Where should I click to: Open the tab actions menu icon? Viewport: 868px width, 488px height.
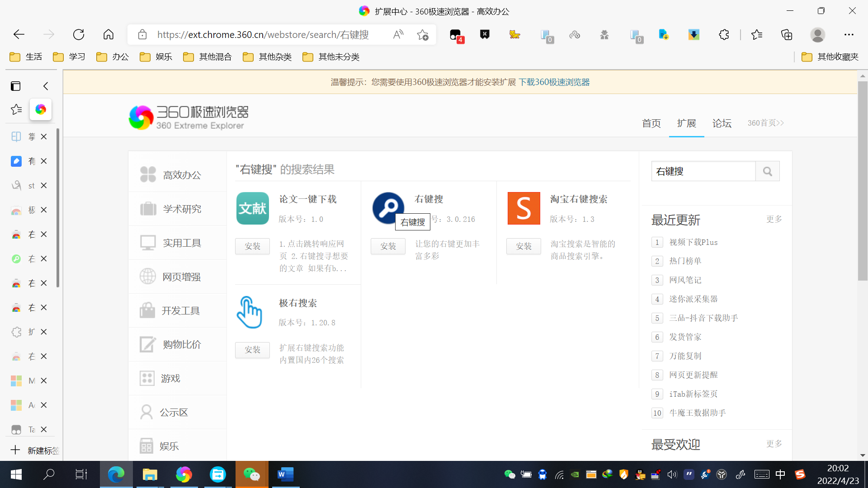point(16,86)
